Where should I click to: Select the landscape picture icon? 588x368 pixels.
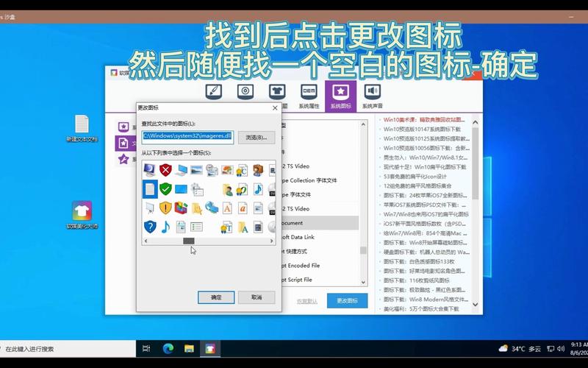point(196,170)
